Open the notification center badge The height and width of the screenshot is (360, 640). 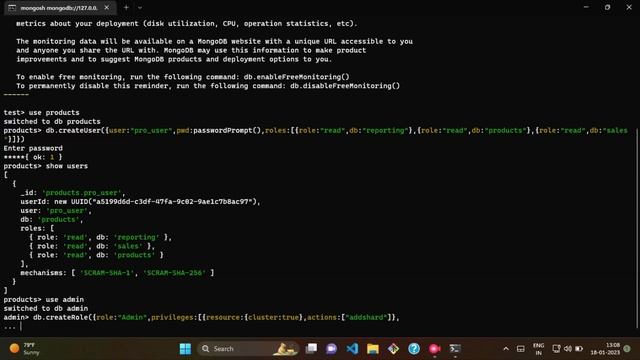click(627, 349)
